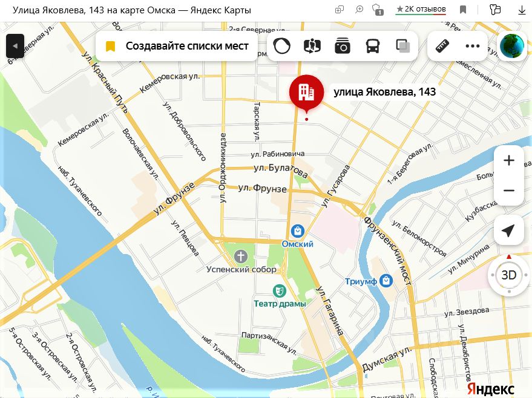Open map layers via overlapping squares icon
Image resolution: width=532 pixels, height=398 pixels.
(x=402, y=46)
